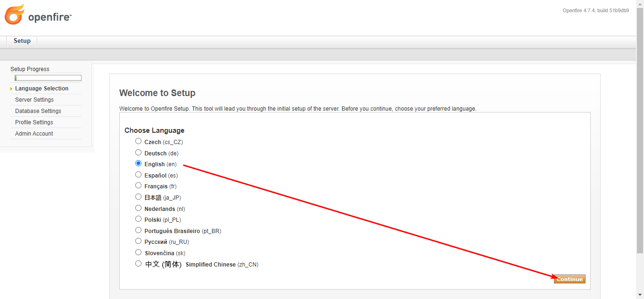This screenshot has height=299, width=644.
Task: Click Language Selection in setup sidebar
Action: (41, 89)
